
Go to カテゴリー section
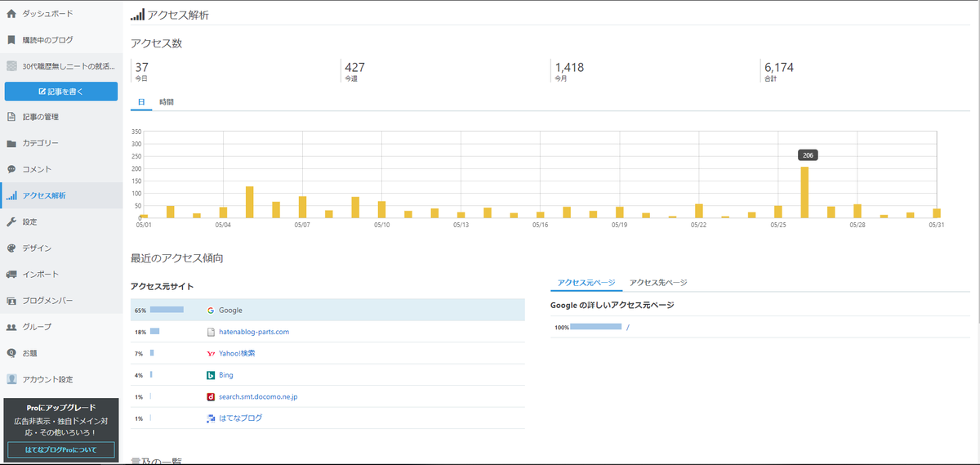point(41,143)
